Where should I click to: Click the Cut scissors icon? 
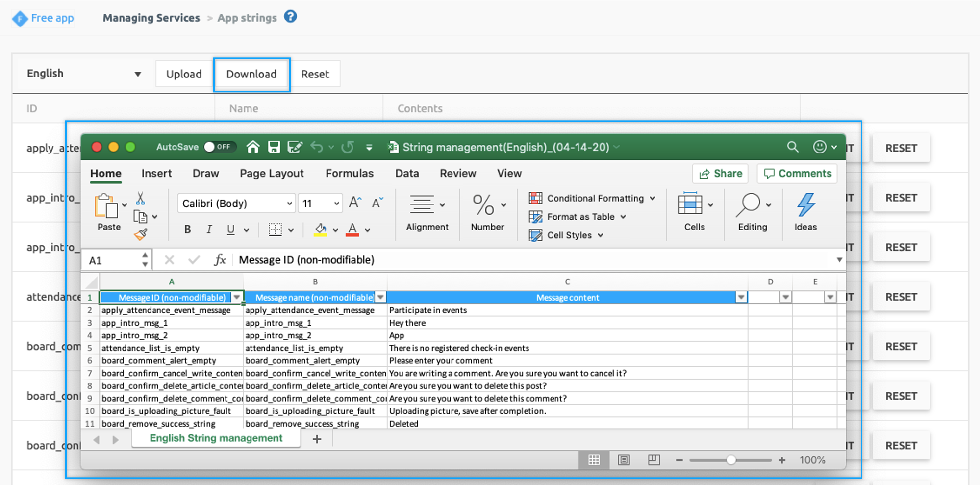pos(141,198)
